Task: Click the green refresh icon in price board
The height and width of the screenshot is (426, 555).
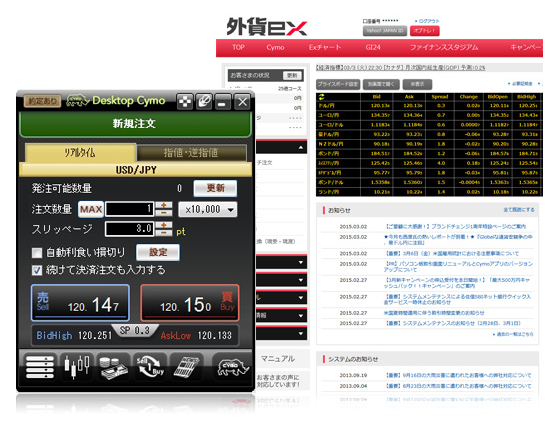Action: point(321,97)
